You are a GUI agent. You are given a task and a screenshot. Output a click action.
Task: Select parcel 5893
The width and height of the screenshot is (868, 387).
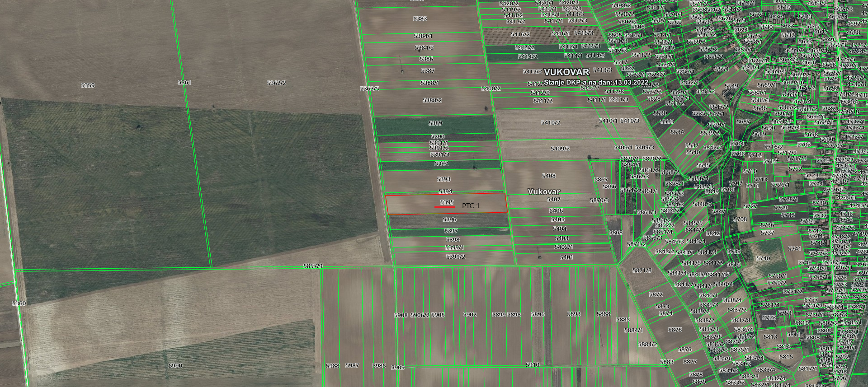(x=573, y=314)
